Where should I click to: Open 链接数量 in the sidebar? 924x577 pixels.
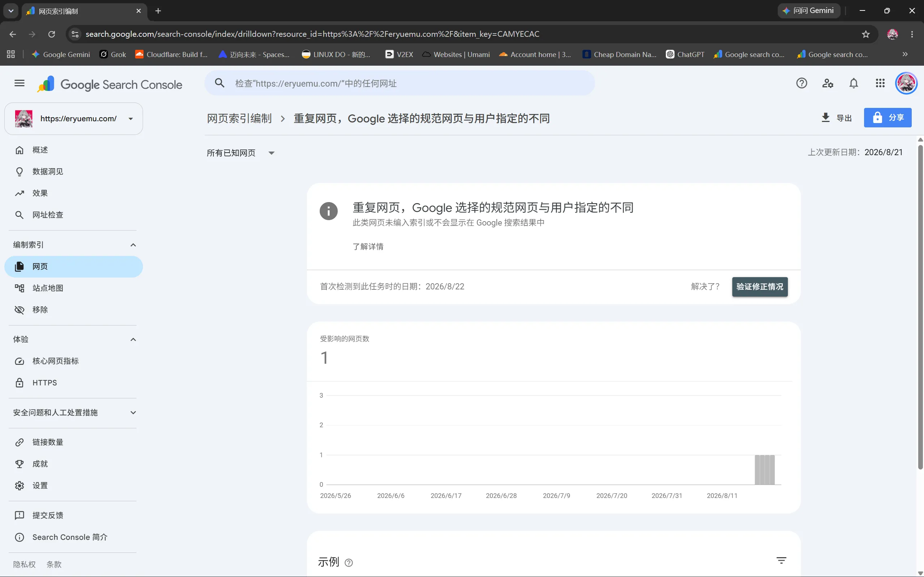[74, 442]
